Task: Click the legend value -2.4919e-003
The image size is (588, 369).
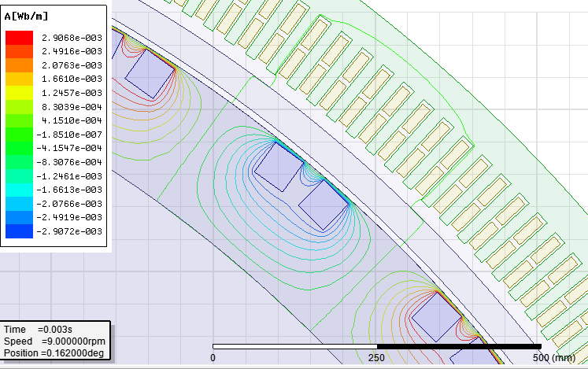Action: coord(69,217)
